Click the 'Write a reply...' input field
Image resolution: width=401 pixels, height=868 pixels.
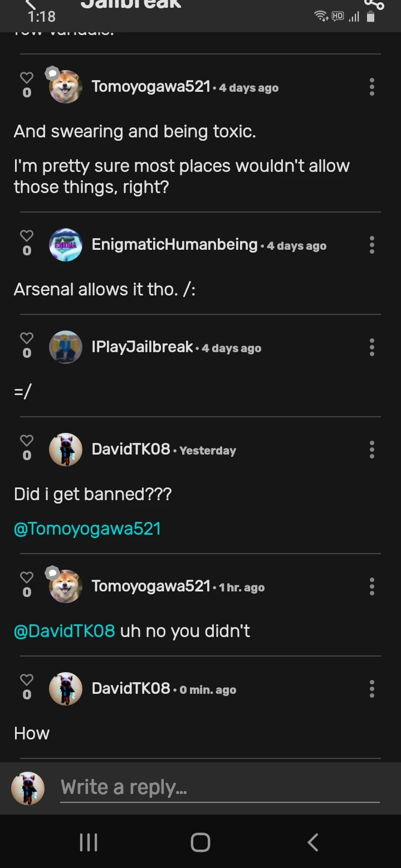219,787
